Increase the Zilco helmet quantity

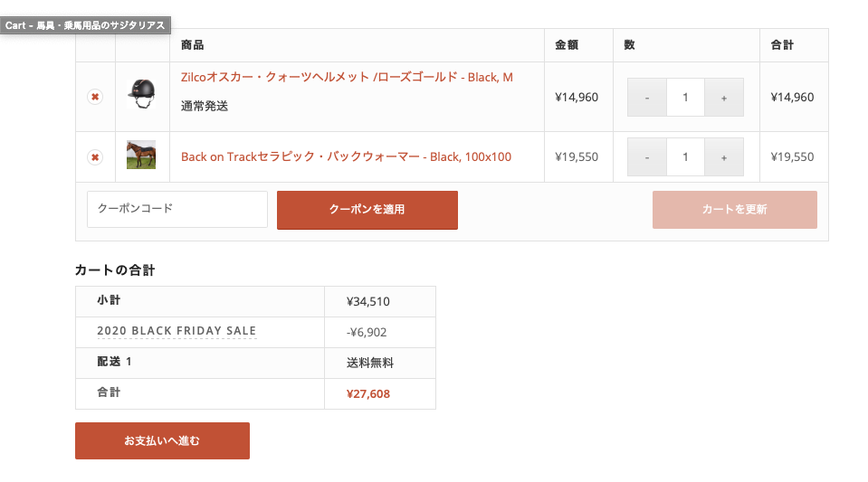pos(724,98)
